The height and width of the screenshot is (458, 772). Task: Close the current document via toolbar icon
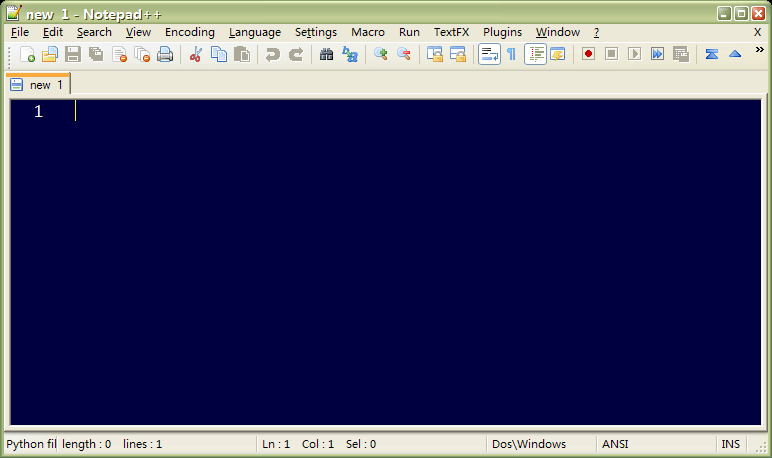119,54
